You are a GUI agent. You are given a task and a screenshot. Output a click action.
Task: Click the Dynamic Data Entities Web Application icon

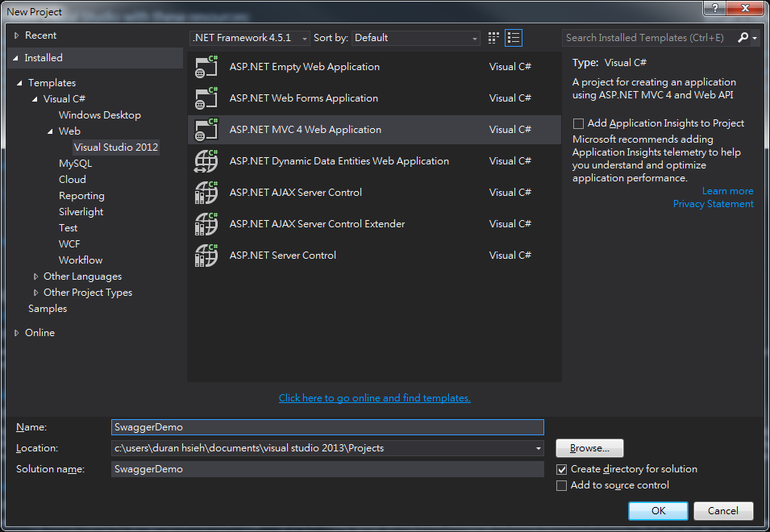click(x=206, y=161)
